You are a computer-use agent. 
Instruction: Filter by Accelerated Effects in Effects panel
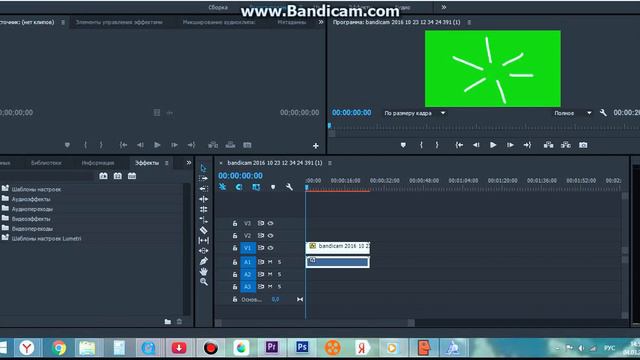coord(103,176)
